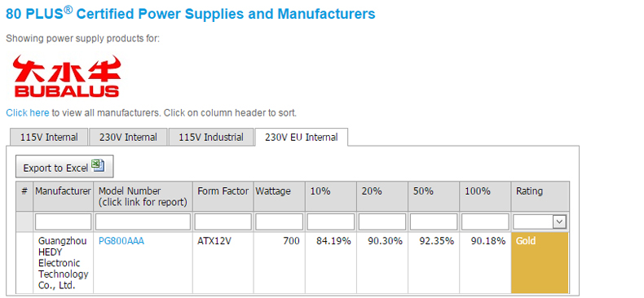Image resolution: width=644 pixels, height=298 pixels.
Task: Focus the Manufacturer filter field
Action: 64,222
